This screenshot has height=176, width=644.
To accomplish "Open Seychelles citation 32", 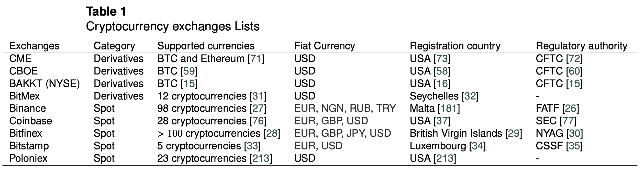I will [x=470, y=96].
